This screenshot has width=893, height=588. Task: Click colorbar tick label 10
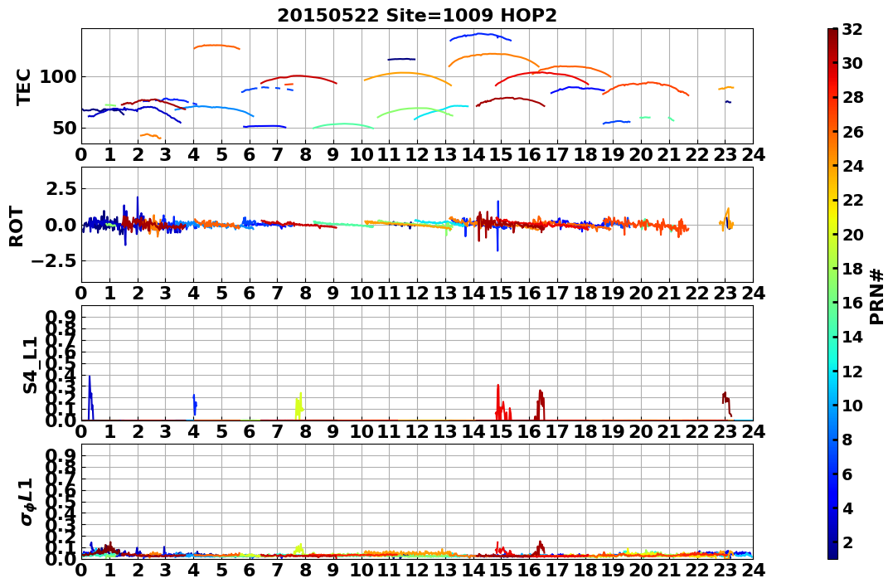pos(852,405)
